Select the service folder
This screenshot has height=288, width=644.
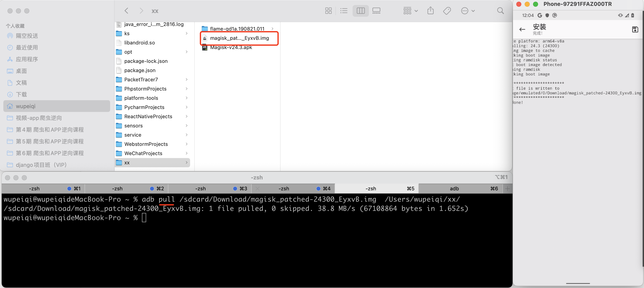click(x=152, y=135)
